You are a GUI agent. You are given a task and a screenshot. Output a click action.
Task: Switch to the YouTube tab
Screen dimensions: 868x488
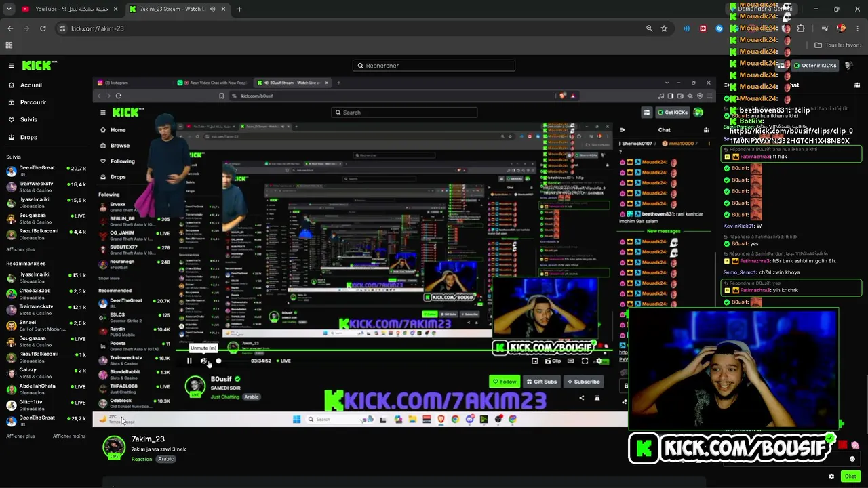click(70, 9)
